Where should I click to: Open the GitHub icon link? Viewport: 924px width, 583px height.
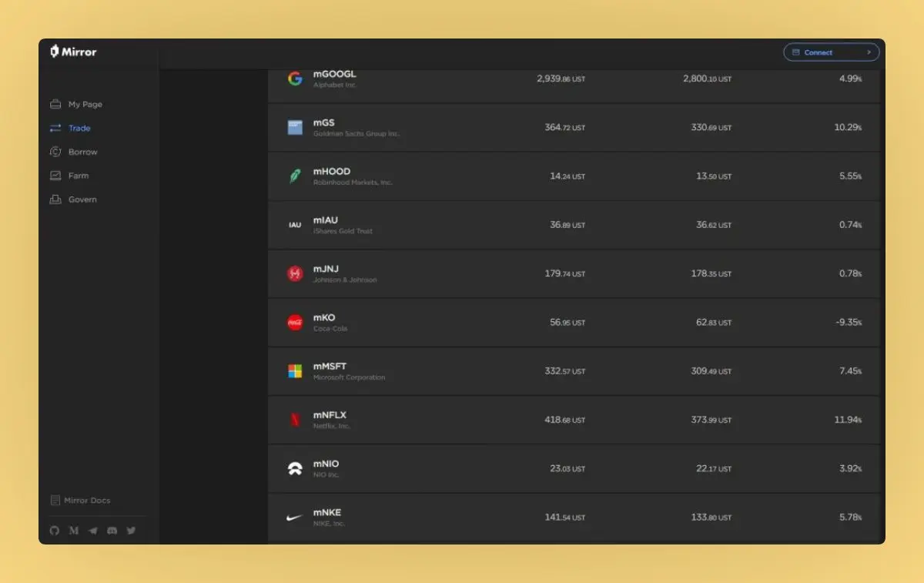55,531
